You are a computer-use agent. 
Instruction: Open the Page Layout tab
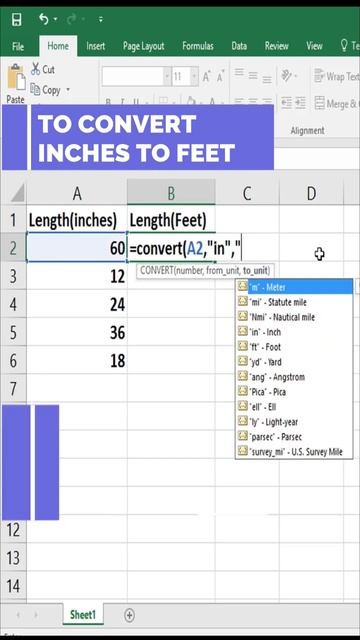[144, 46]
